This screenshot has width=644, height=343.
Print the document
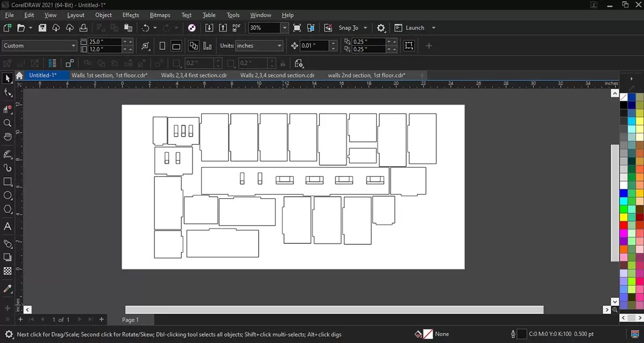pyautogui.click(x=83, y=28)
